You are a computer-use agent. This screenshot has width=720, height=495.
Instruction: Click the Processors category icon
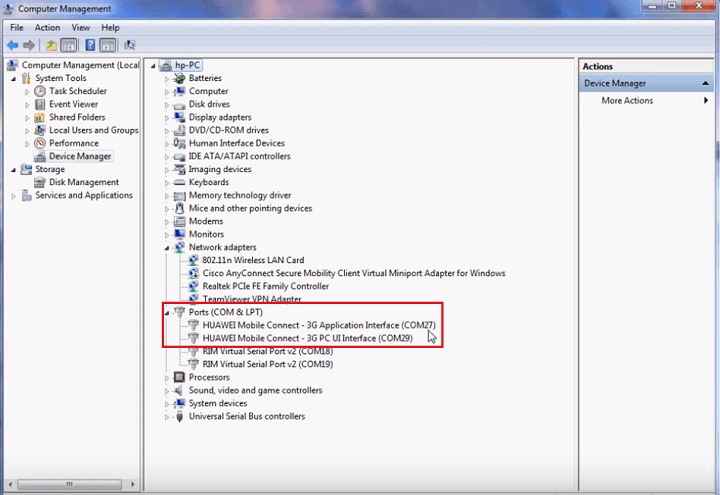coord(179,377)
